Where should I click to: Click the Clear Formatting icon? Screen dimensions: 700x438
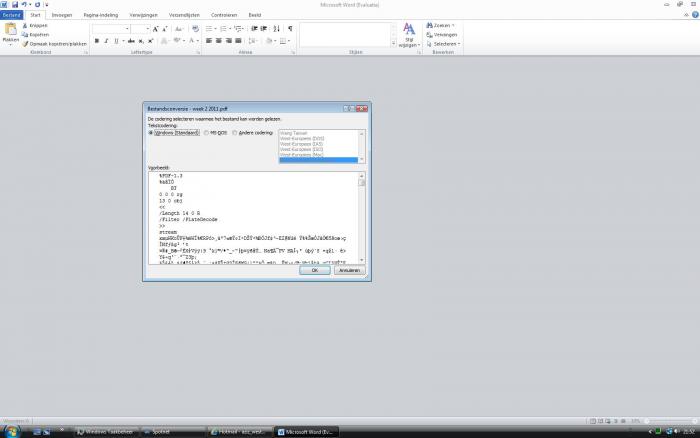point(196,29)
